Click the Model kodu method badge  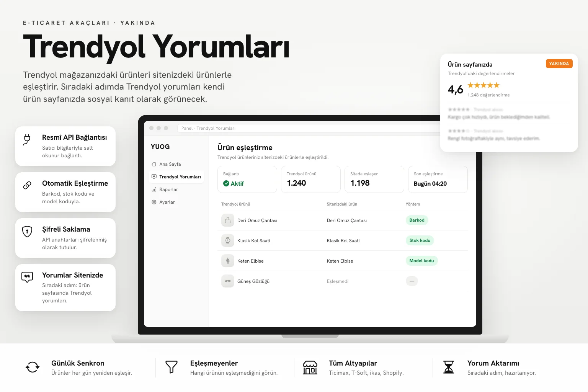[421, 261]
